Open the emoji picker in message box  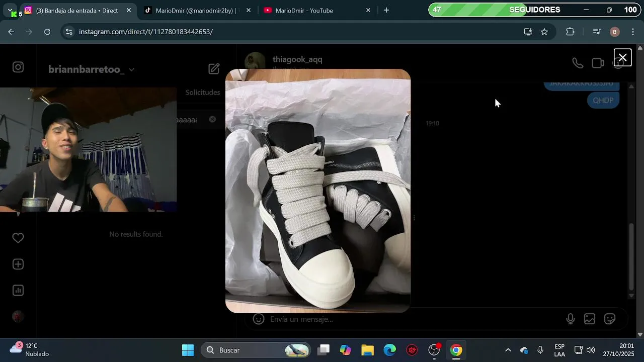pos(259,319)
